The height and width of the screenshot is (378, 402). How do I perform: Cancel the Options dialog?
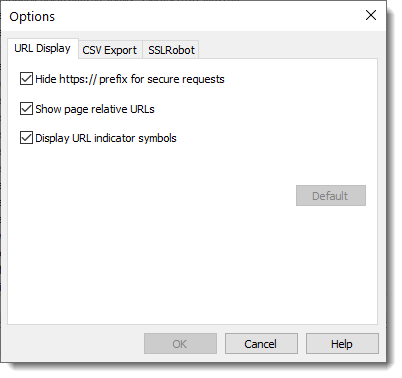point(261,344)
